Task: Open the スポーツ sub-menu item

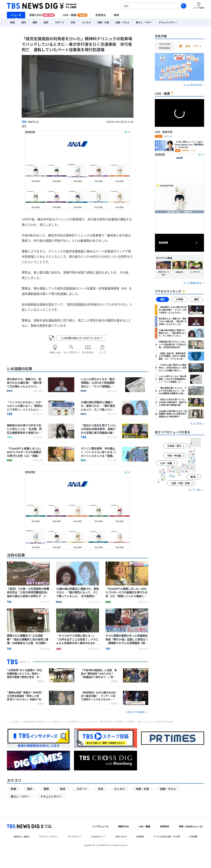Action: pos(59,22)
